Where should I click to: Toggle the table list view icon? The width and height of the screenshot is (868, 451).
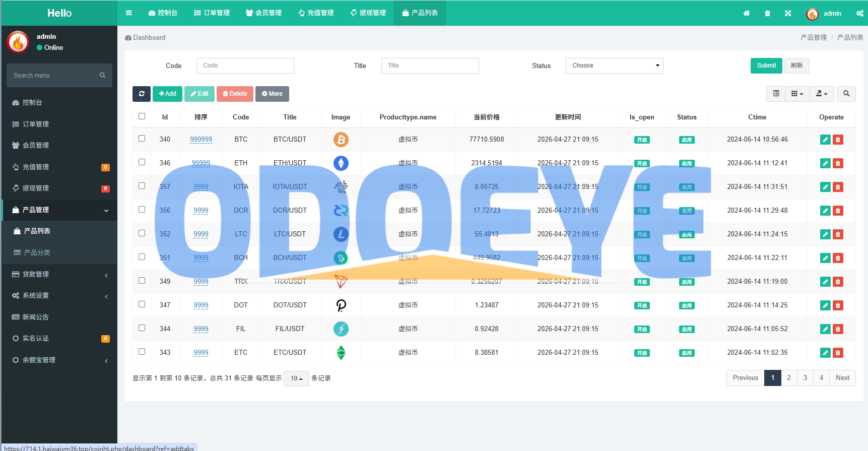click(x=776, y=94)
